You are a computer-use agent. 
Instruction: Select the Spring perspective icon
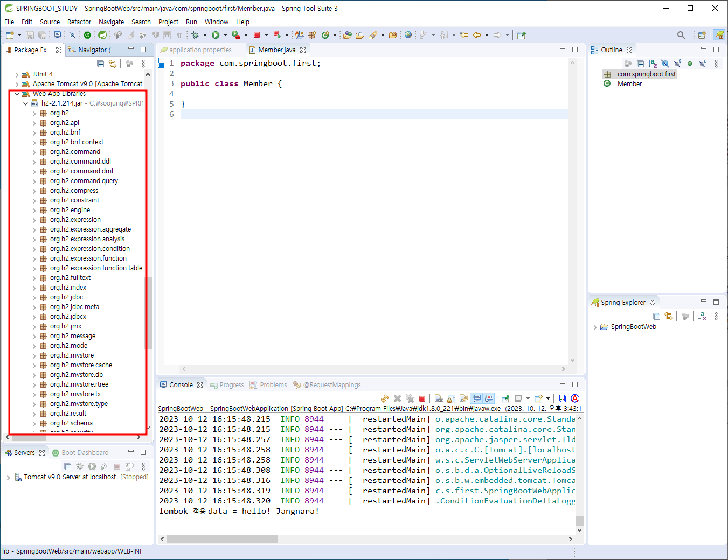coord(719,35)
